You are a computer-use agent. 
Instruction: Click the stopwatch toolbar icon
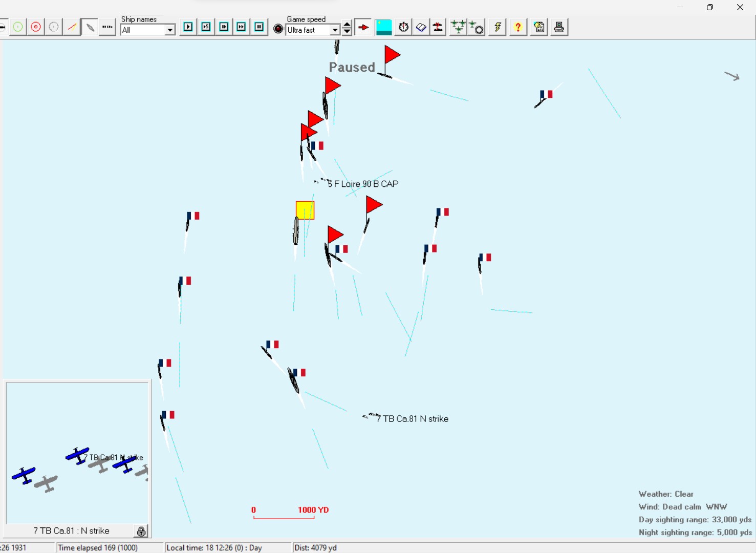click(403, 27)
